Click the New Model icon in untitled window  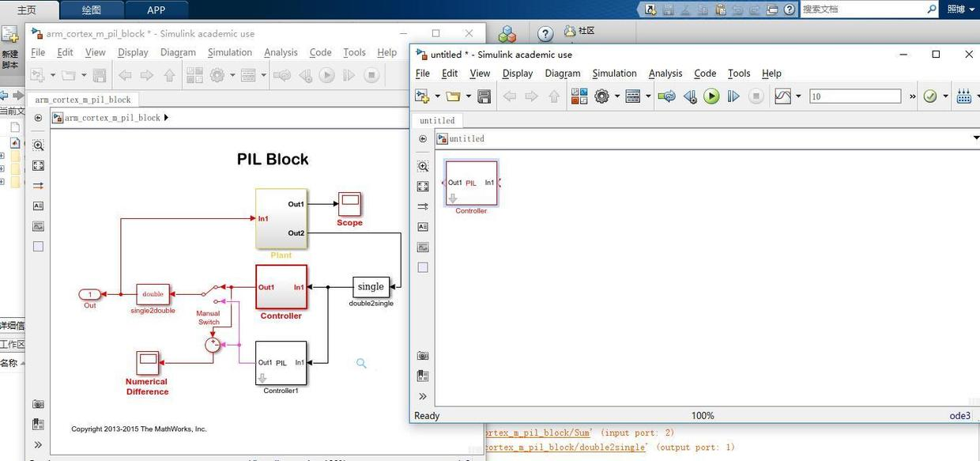[423, 96]
